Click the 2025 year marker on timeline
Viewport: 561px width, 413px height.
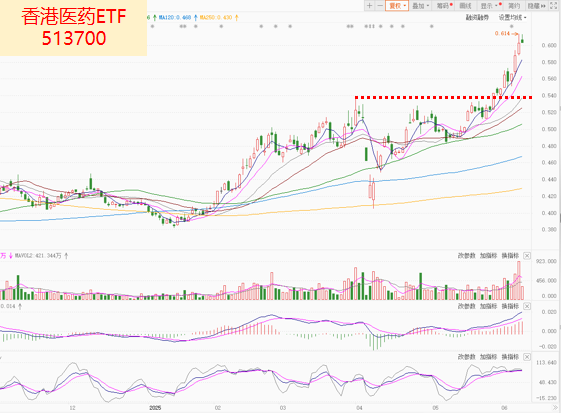click(x=155, y=408)
